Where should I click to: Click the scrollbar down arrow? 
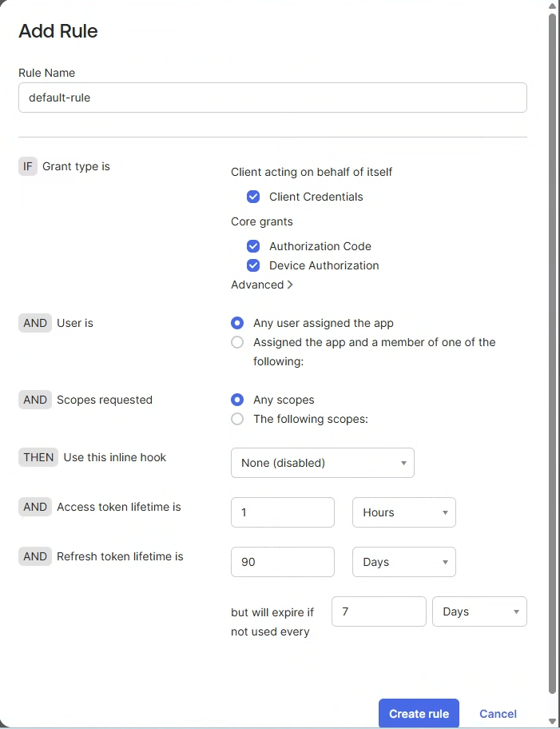(x=552, y=722)
